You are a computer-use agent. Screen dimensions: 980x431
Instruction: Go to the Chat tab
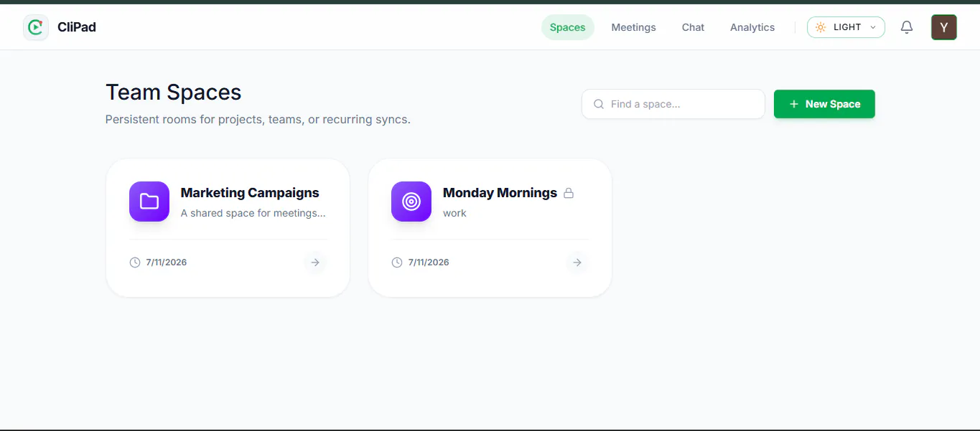click(694, 27)
